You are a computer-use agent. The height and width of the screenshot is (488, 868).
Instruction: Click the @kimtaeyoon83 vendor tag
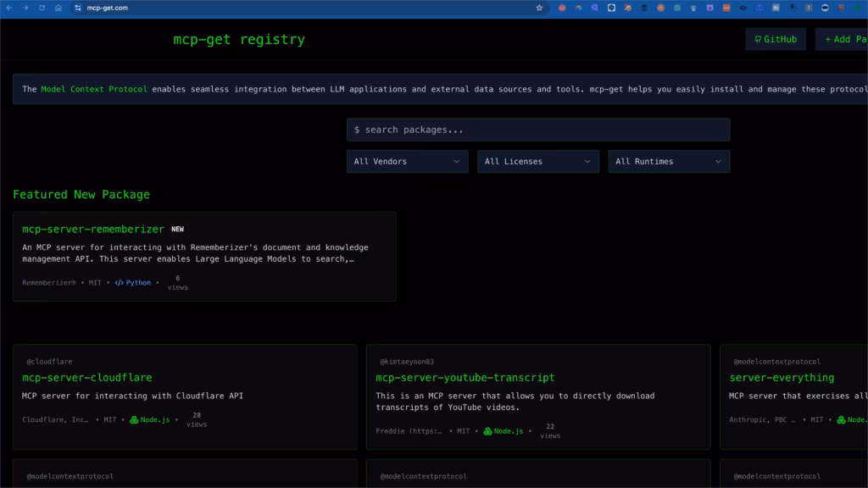[x=407, y=362]
